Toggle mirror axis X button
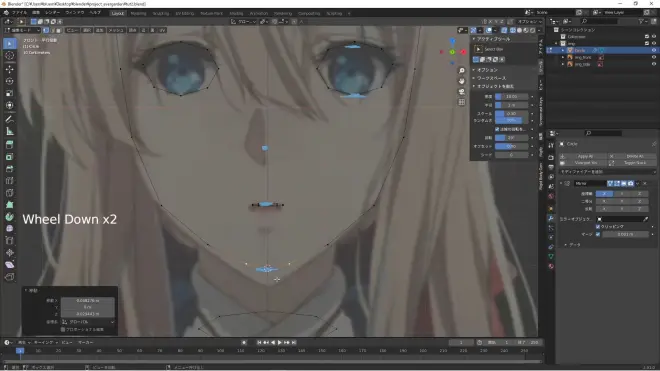This screenshot has height=371, width=660. (x=604, y=194)
